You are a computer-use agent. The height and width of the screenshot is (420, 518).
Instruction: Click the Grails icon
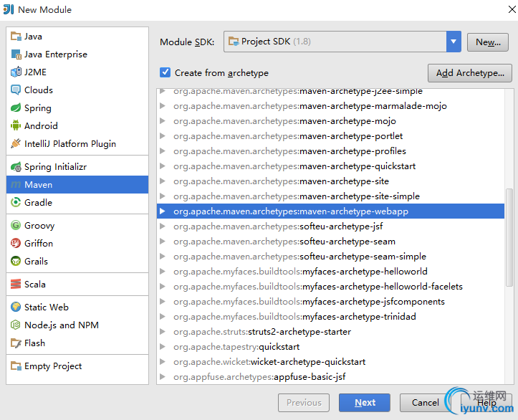point(16,261)
